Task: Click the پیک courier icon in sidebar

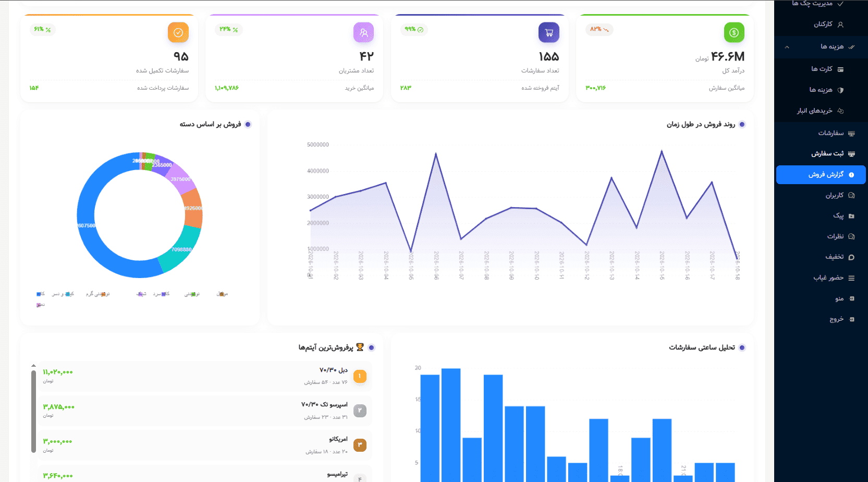Action: pyautogui.click(x=851, y=216)
